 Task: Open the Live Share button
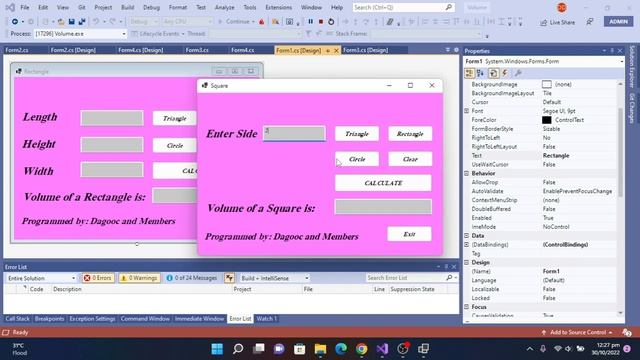[x=557, y=22]
